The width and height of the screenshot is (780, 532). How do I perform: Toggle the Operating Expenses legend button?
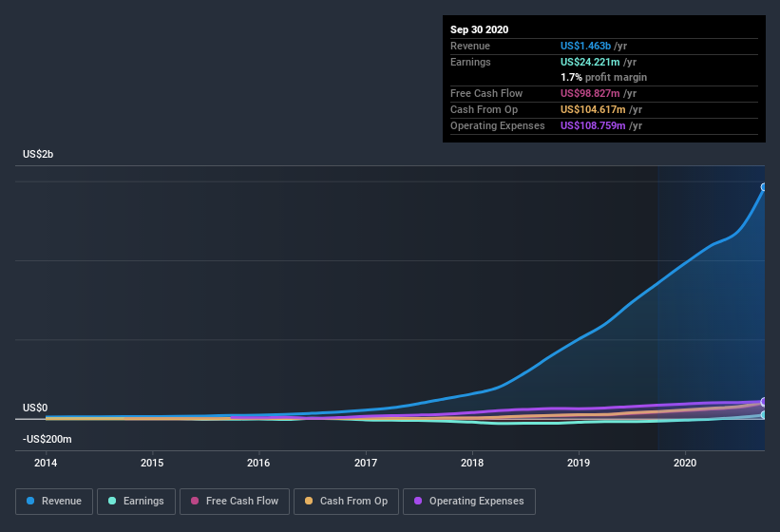coord(469,502)
